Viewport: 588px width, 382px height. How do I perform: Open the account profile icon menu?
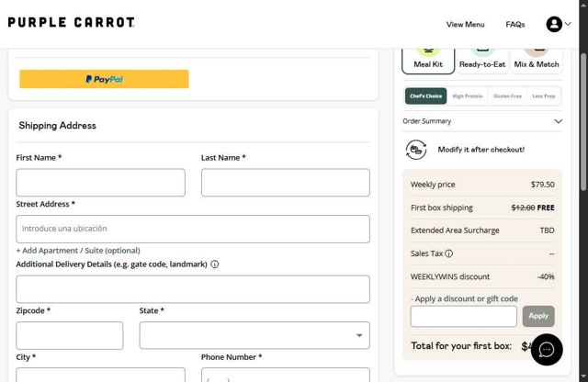pos(554,25)
